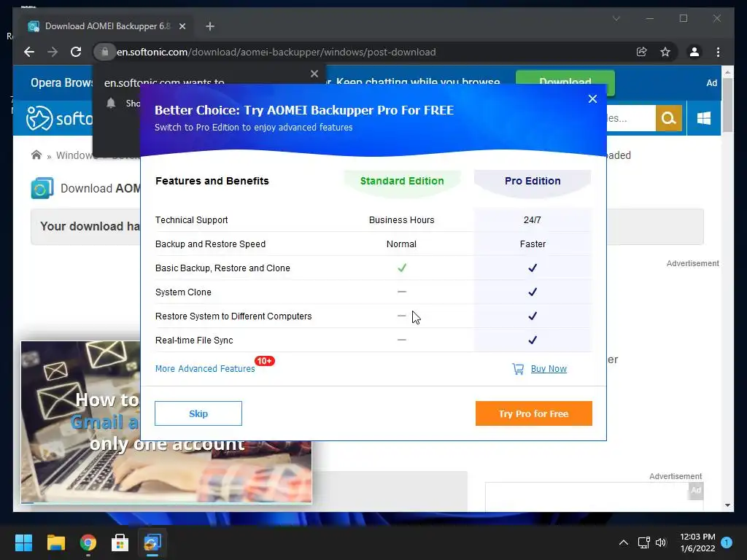
Task: Open Chrome tab search chevron
Action: (616, 18)
